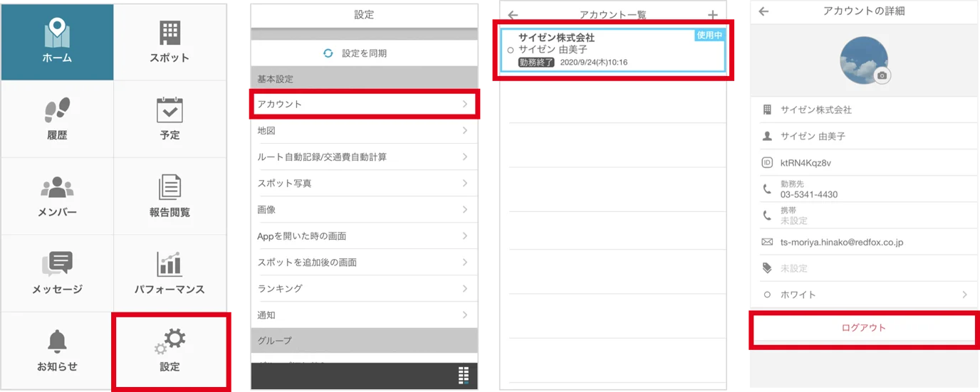980x392 pixels.
Task: Open the Report viewing tile
Action: pos(170,196)
